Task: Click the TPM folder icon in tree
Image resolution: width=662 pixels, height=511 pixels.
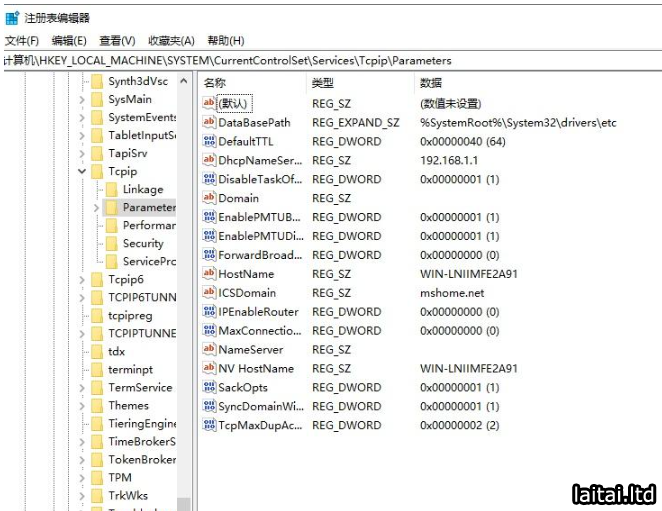Action: (x=96, y=478)
